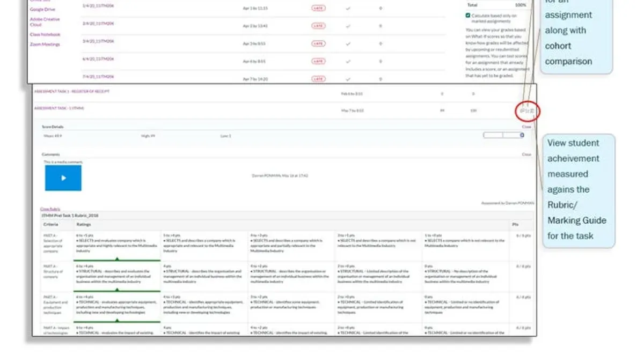The height and width of the screenshot is (362, 644).
Task: Click the checkmark icon on the Apr 1 row
Action: pos(348,9)
